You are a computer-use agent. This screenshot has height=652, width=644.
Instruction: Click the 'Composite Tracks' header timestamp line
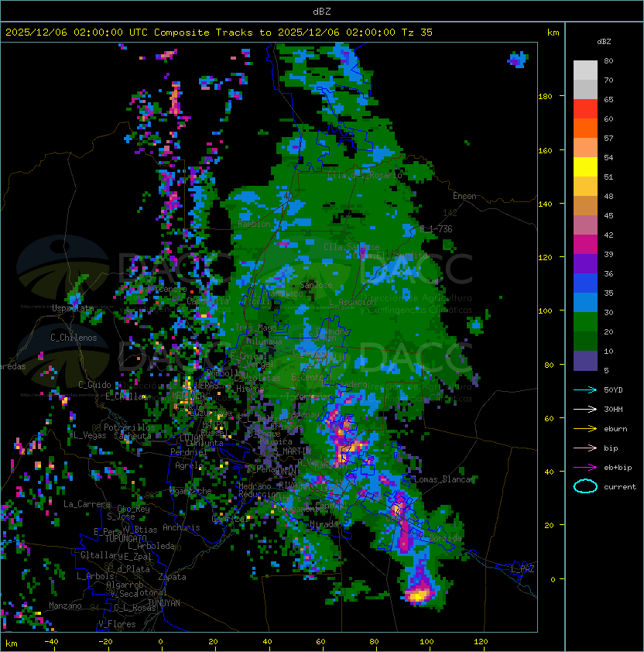click(219, 33)
